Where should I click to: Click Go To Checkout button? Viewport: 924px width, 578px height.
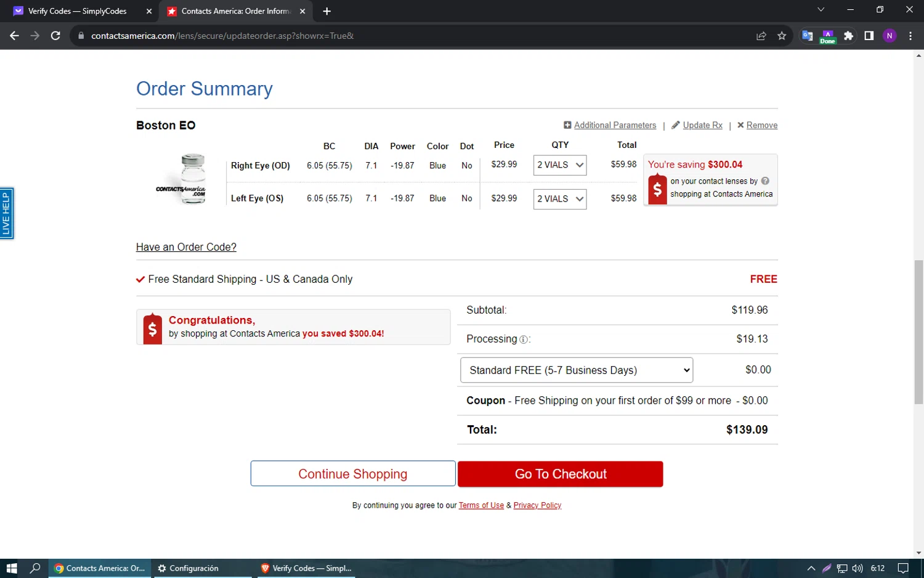point(561,474)
